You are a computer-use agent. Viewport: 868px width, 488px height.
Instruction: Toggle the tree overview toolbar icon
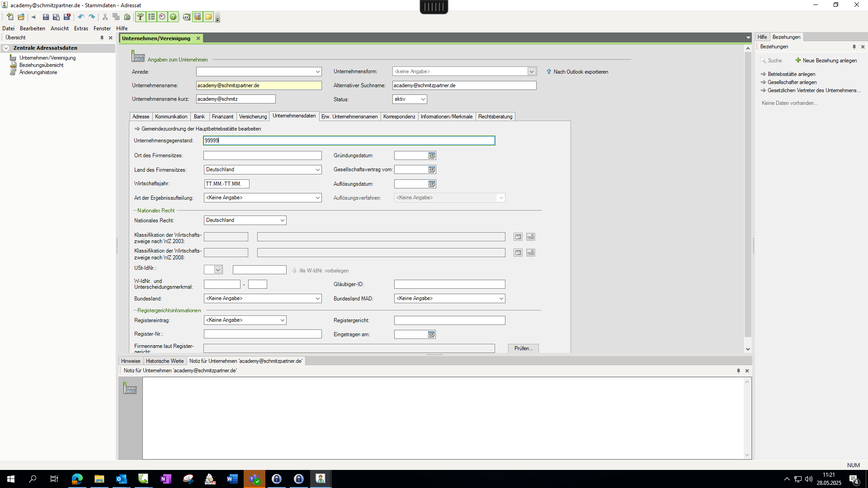pyautogui.click(x=141, y=17)
